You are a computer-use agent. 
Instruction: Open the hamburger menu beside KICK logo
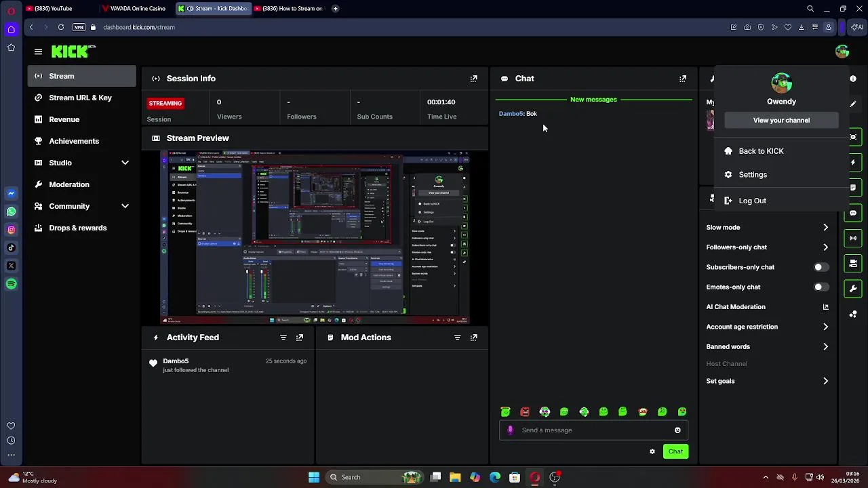38,52
